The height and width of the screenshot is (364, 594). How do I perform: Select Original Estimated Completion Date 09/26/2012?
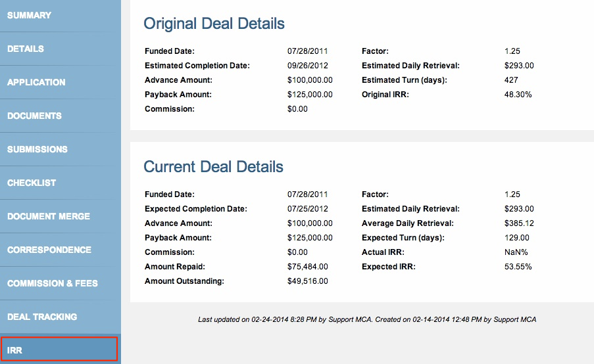308,66
